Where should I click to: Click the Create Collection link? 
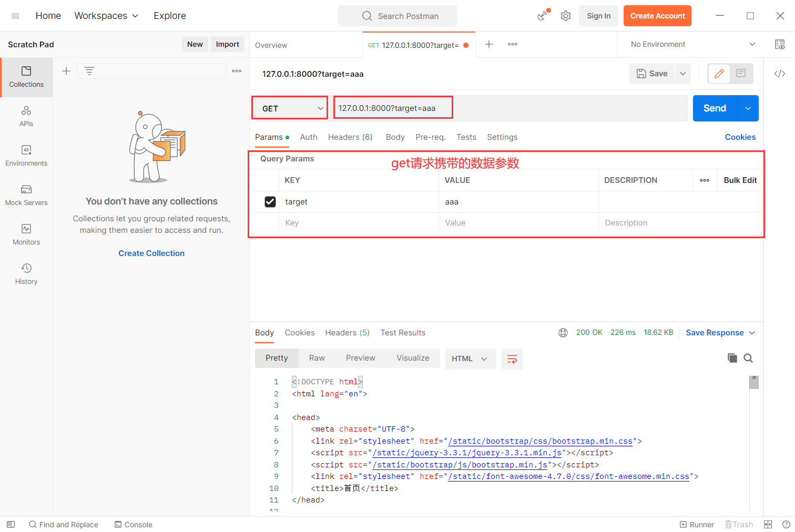pos(151,253)
